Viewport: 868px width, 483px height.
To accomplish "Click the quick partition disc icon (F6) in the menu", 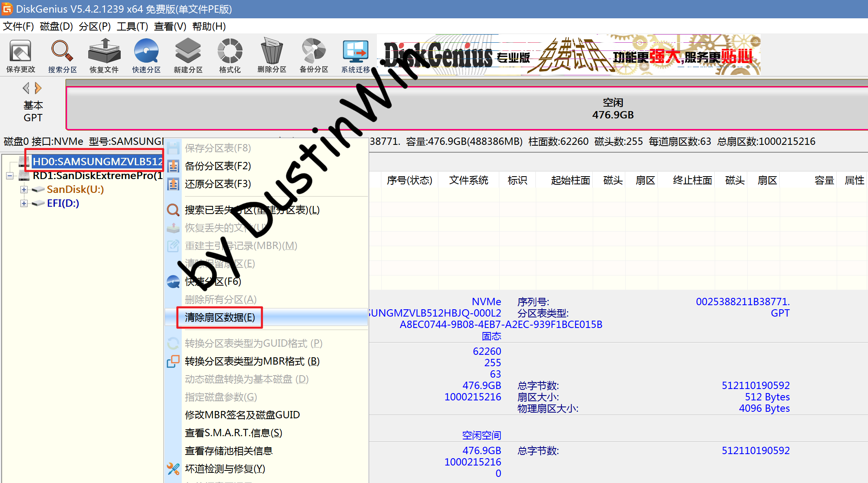I will pyautogui.click(x=173, y=282).
